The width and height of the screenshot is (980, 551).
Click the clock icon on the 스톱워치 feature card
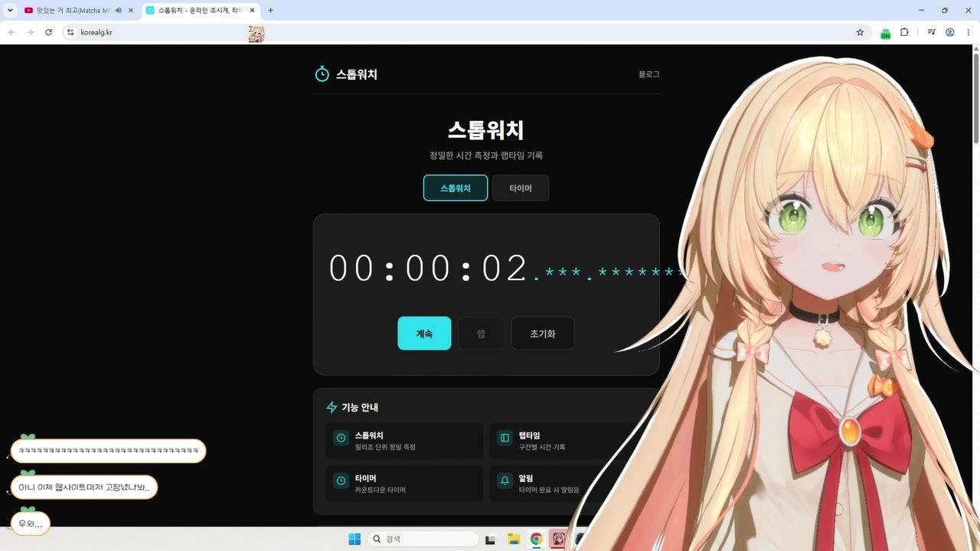[341, 438]
